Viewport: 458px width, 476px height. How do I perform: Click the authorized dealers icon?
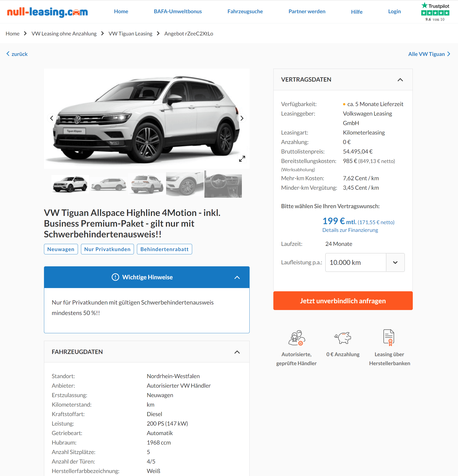297,338
